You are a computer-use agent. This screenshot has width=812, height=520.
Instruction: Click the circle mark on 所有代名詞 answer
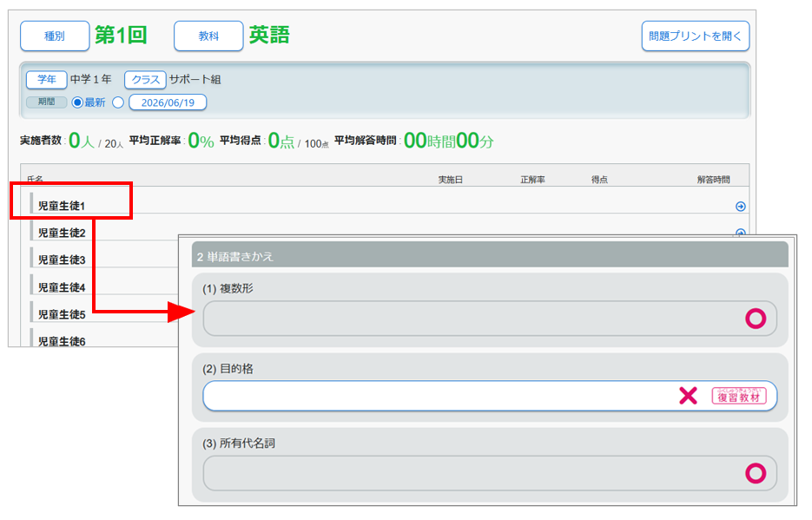coord(756,473)
